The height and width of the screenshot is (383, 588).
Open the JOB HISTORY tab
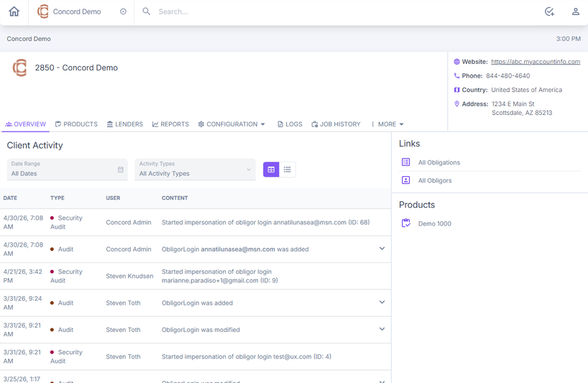pyautogui.click(x=336, y=124)
